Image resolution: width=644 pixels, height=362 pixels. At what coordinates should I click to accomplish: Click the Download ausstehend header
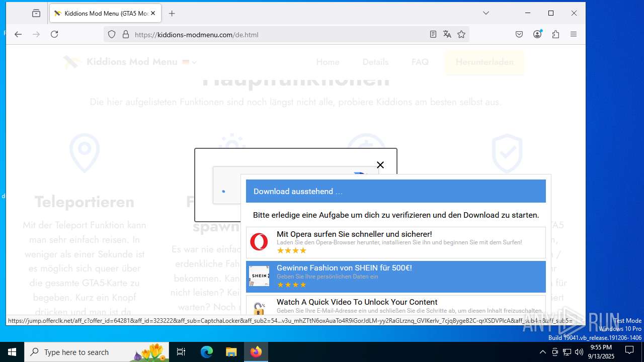click(396, 191)
